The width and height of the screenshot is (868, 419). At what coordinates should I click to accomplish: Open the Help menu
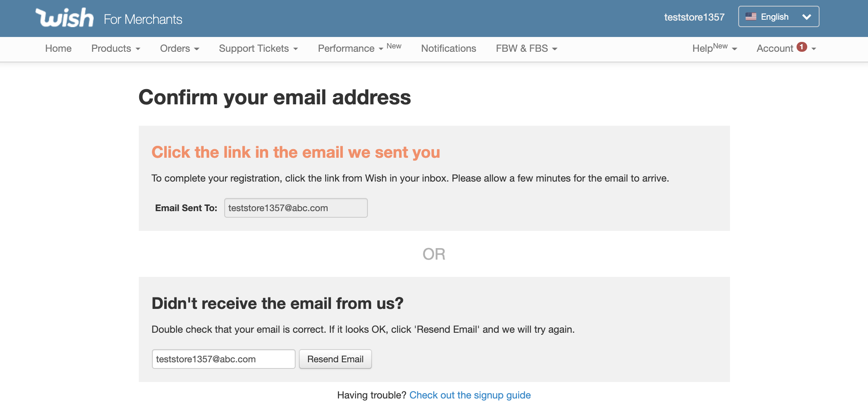[715, 48]
